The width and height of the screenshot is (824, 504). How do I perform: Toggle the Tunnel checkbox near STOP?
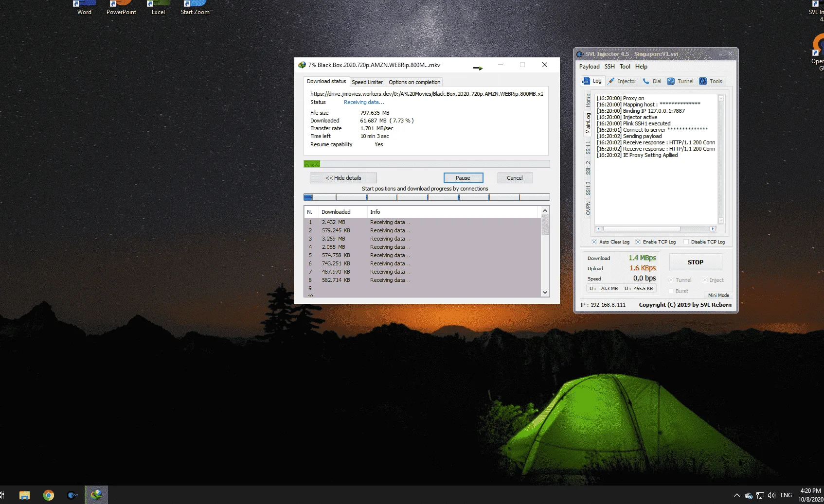pyautogui.click(x=671, y=280)
